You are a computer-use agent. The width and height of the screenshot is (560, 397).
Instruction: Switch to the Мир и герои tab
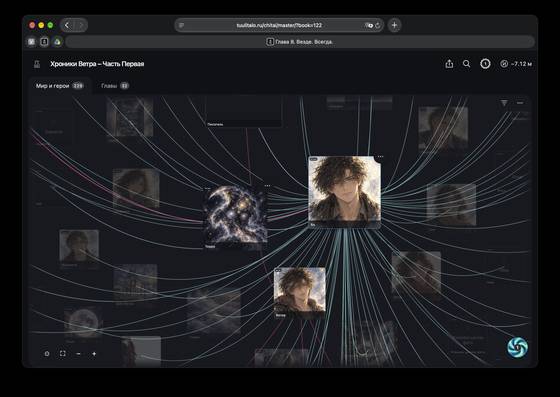[59, 86]
